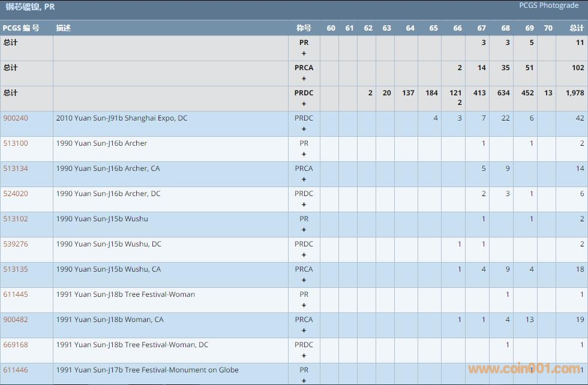Open the 539276 Wushu DC link
Image resolution: width=588 pixels, height=385 pixels.
click(16, 244)
